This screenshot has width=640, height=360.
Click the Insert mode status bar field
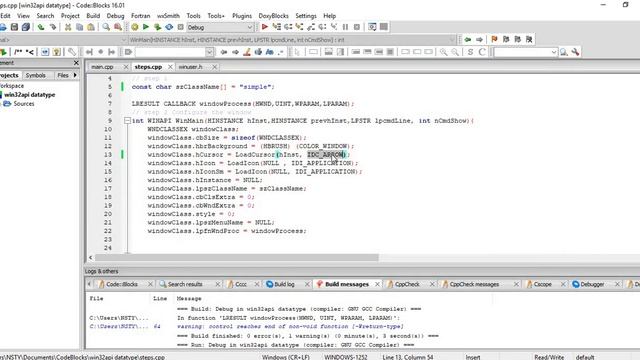[x=473, y=357]
